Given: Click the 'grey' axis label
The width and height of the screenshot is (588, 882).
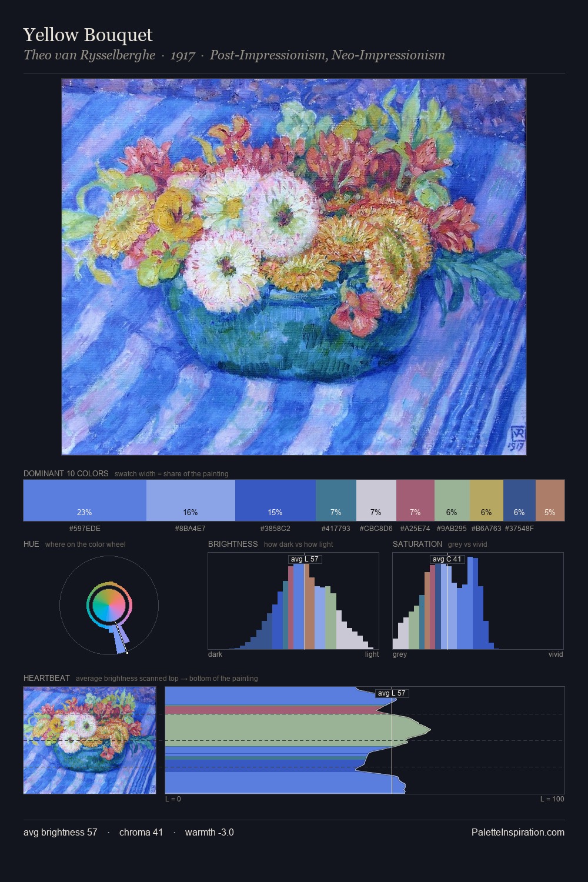Looking at the screenshot, I should click(x=400, y=654).
